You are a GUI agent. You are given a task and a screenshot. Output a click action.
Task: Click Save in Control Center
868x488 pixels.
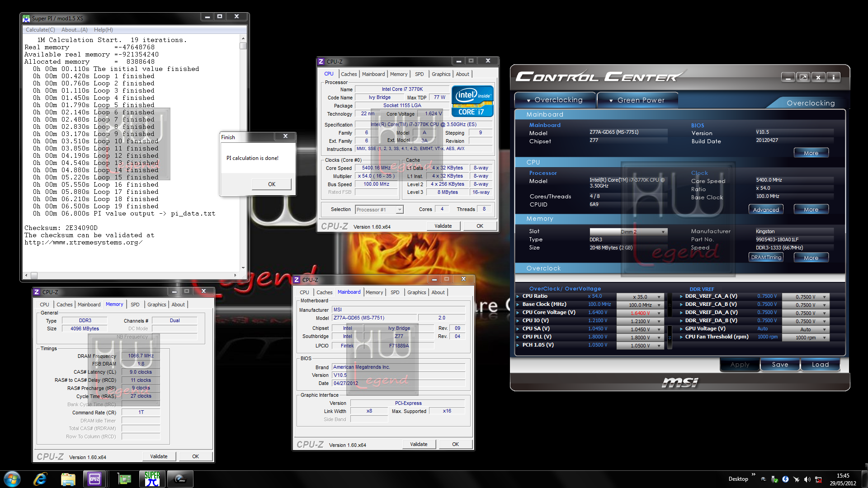(780, 365)
